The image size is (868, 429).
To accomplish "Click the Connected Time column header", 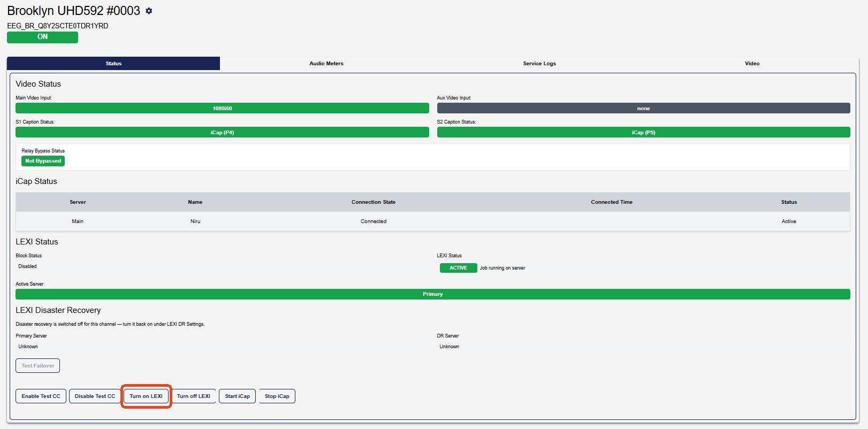I will pos(612,202).
